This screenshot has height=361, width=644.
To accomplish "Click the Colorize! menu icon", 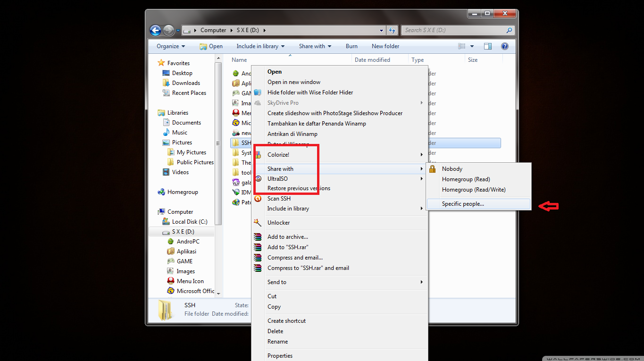I will coord(258,154).
